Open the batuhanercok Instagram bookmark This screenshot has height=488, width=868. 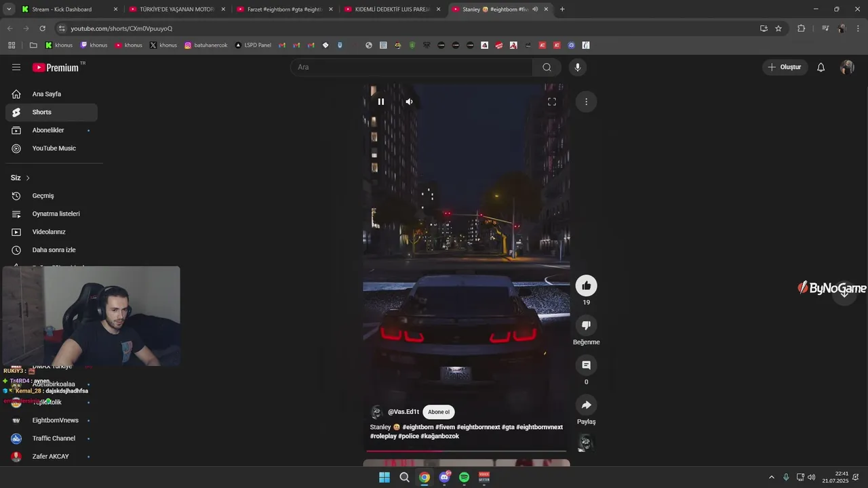(206, 45)
